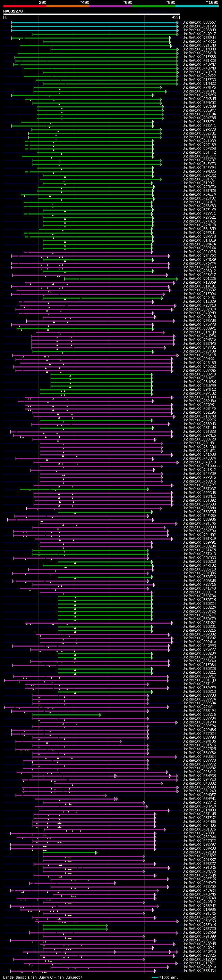
Task: Select label UniRef100_Q3EAJ6
Action: tap(199, 925)
